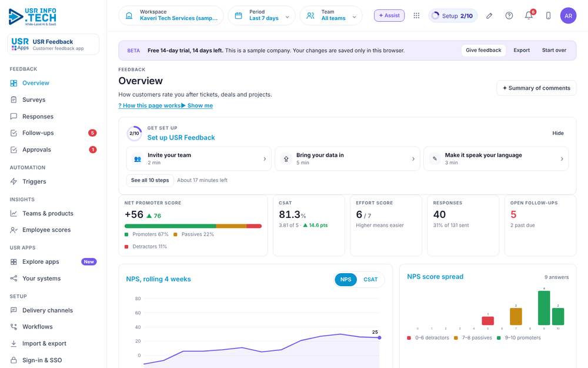Click the Show me link
The image size is (588, 368).
click(x=197, y=105)
